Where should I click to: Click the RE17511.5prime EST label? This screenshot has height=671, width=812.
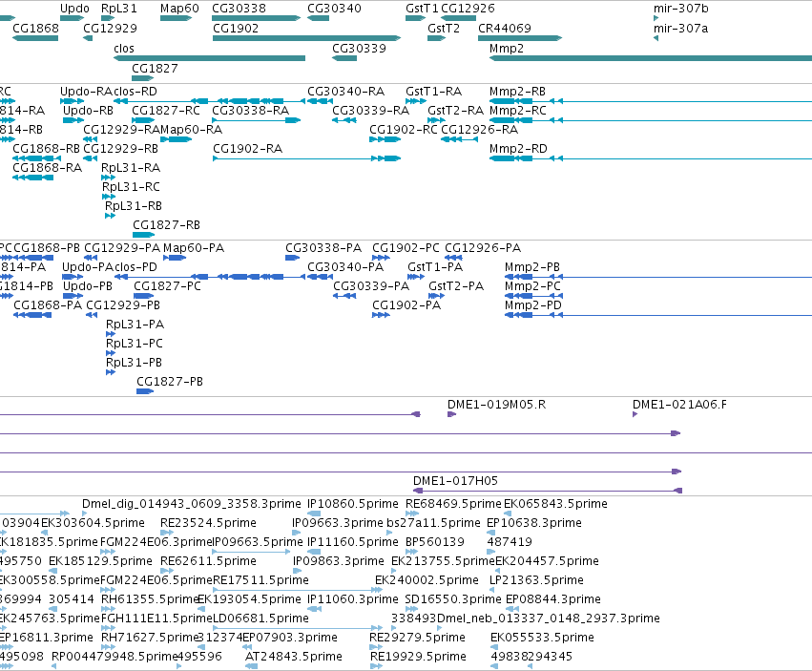[261, 579]
